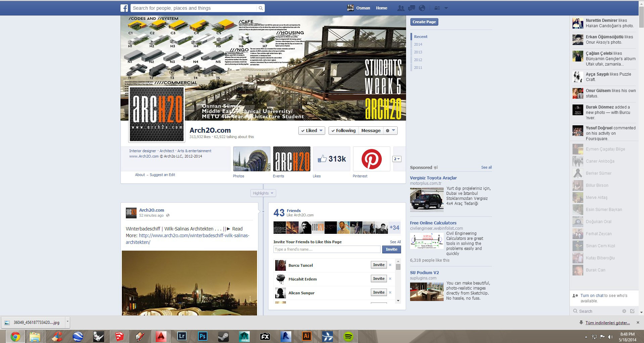This screenshot has height=343, width=644.
Task: Select Recent in the timeline navigation
Action: pyautogui.click(x=420, y=37)
